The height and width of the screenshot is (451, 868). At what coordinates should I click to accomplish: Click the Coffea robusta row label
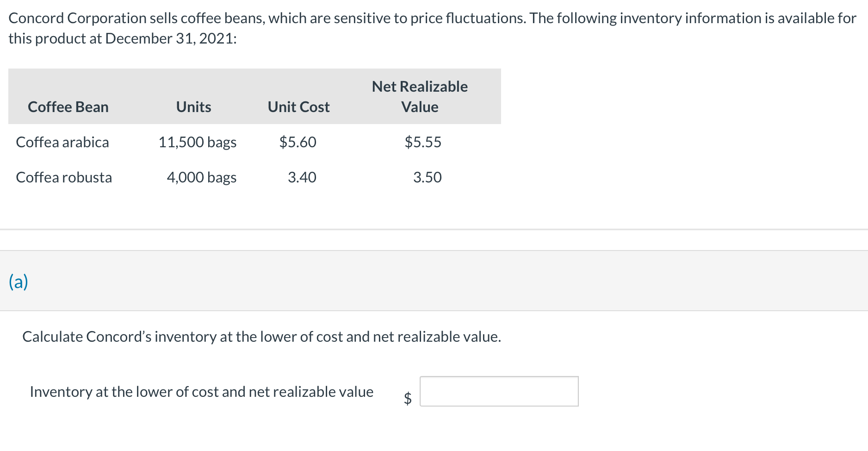[64, 177]
